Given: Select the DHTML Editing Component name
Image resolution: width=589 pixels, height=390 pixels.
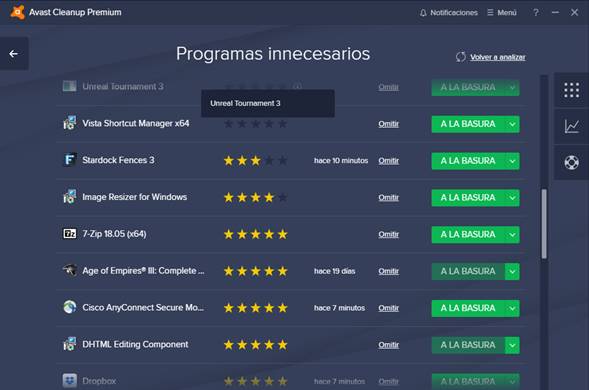Looking at the screenshot, I should [x=135, y=344].
